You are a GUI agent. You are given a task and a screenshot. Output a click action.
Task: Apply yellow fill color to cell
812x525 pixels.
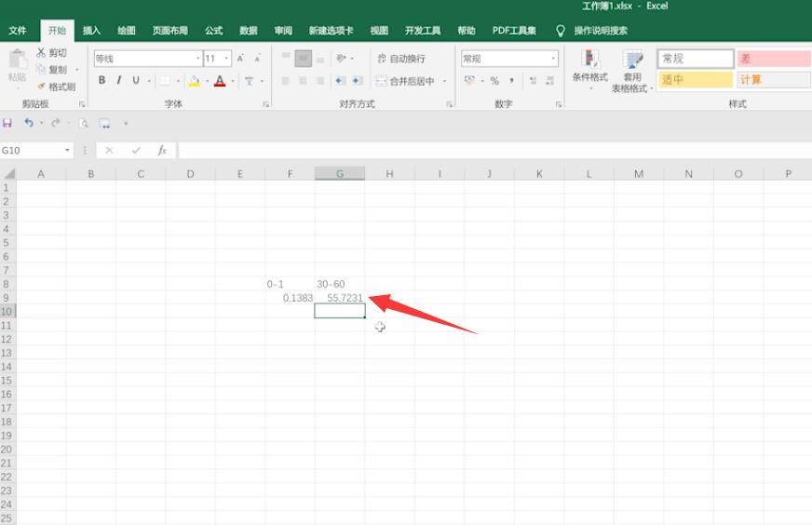click(195, 81)
